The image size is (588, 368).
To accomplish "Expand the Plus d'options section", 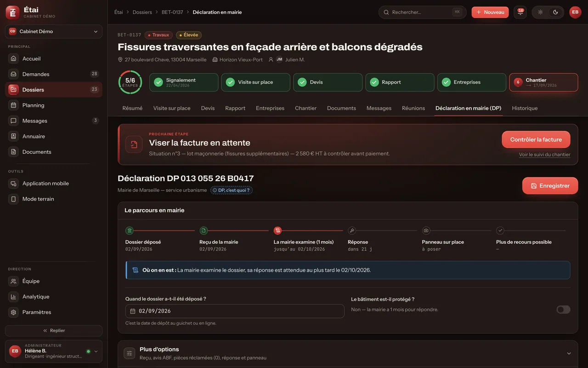I will pyautogui.click(x=348, y=353).
